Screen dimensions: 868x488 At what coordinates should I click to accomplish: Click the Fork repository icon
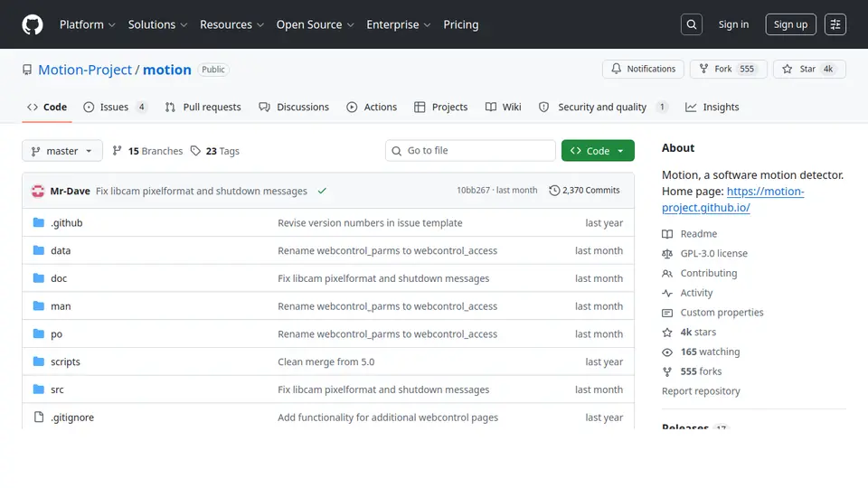[x=703, y=69]
